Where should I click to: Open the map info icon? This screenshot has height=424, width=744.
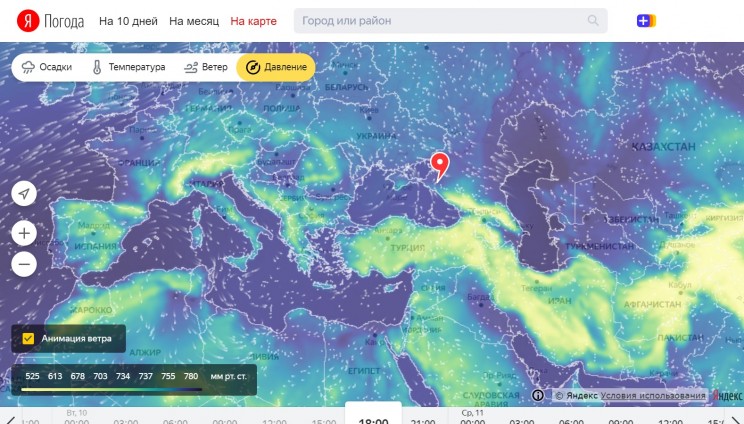pyautogui.click(x=538, y=395)
